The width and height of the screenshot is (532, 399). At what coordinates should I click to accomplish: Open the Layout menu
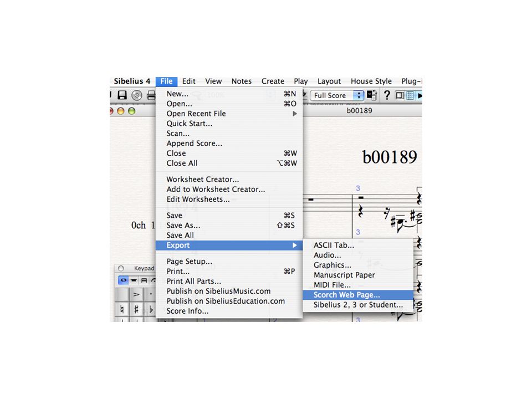click(329, 81)
